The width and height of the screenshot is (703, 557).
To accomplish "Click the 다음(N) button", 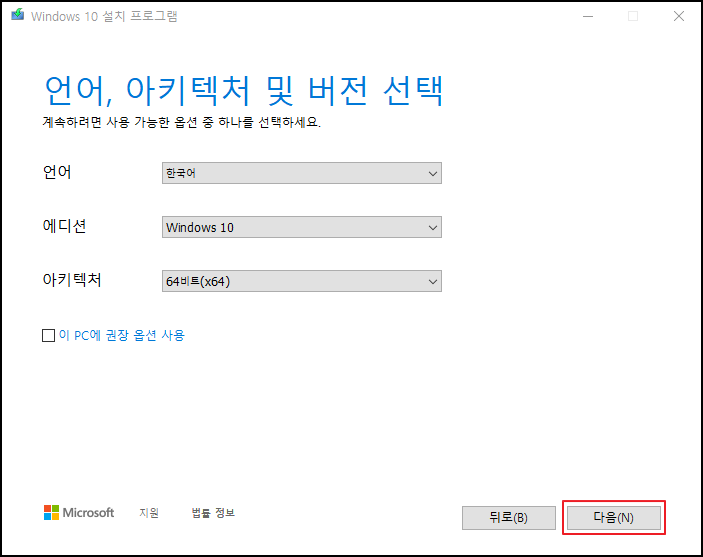I will [x=614, y=518].
